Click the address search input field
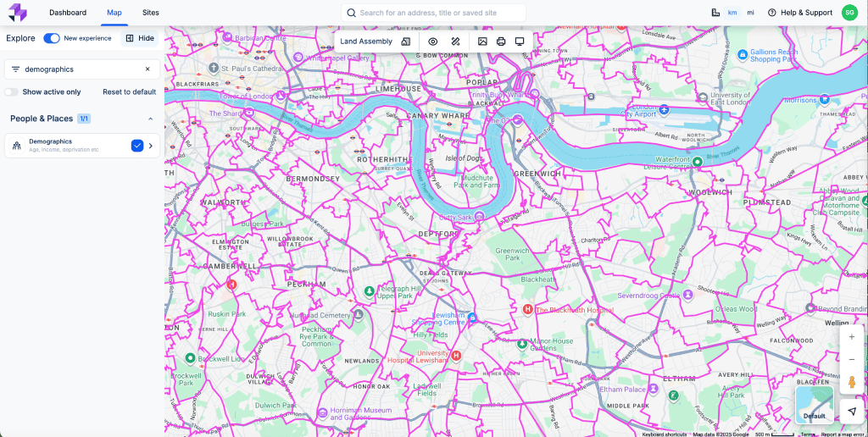Screen dimensions: 868x437 [437, 13]
